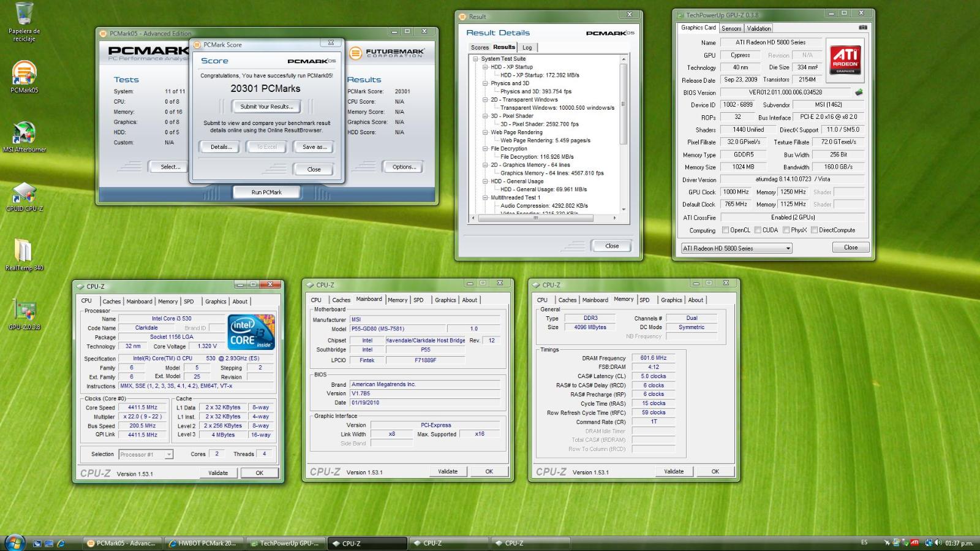980x551 pixels.
Task: Click the ATI Radeon logo in GPU-Z
Action: click(845, 59)
